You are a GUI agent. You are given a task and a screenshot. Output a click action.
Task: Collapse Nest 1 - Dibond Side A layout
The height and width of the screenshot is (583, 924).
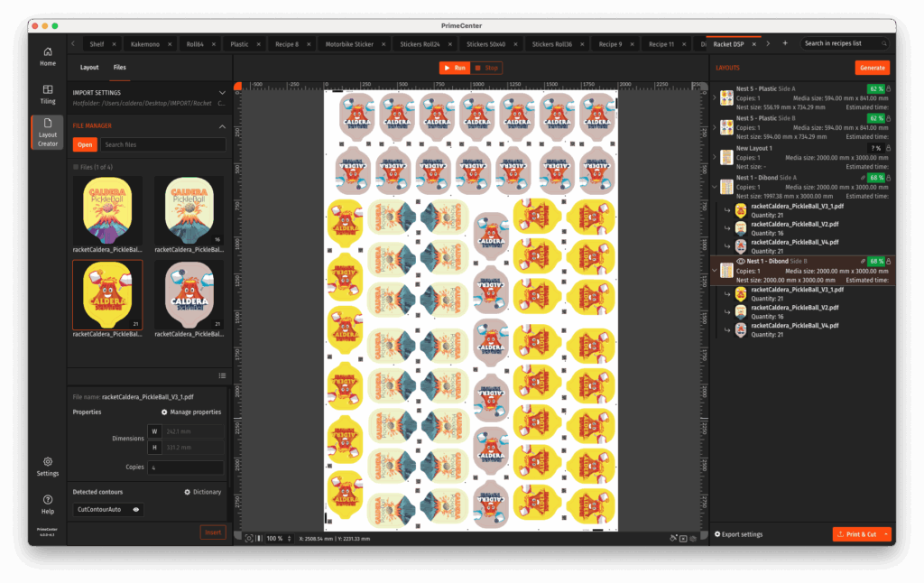point(715,187)
